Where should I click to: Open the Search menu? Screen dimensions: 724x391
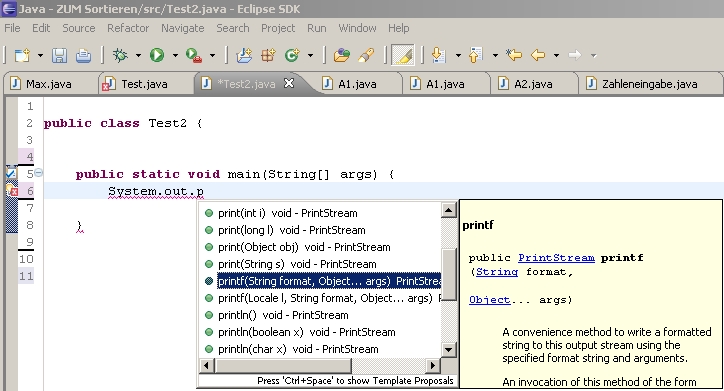pos(233,28)
